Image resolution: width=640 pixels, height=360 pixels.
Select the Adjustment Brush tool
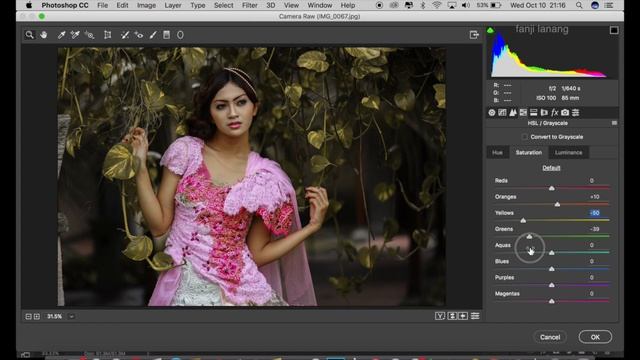coord(153,35)
